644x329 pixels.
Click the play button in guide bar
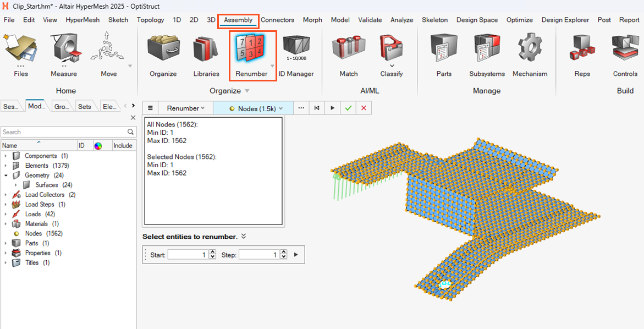pyautogui.click(x=332, y=108)
